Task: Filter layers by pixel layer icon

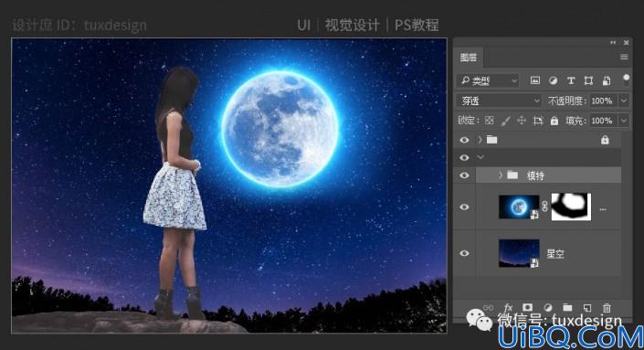Action: [534, 80]
